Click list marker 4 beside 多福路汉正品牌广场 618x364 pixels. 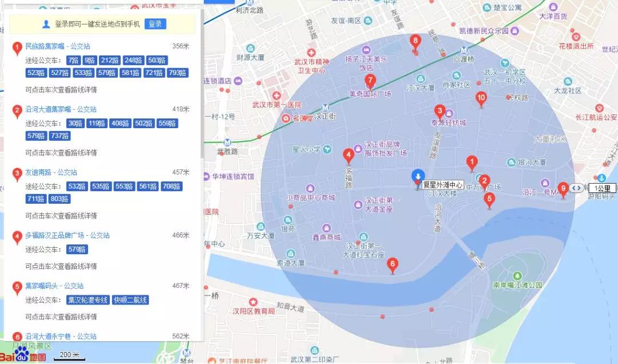pyautogui.click(x=17, y=238)
